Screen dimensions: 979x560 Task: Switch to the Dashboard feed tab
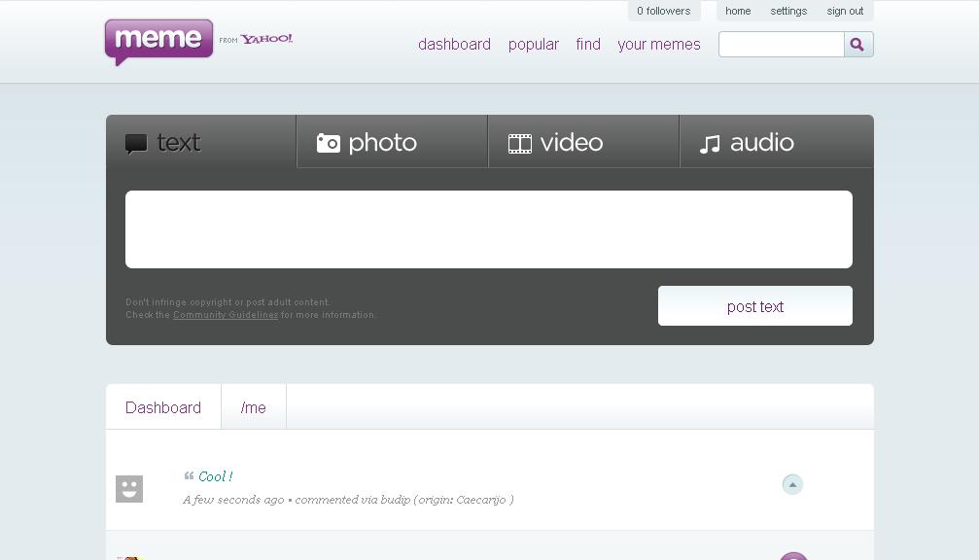163,407
